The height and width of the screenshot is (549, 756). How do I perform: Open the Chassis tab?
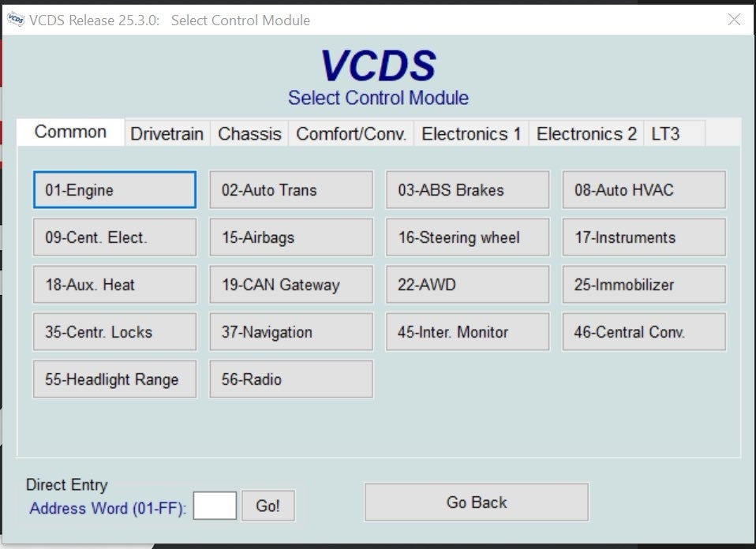pos(249,133)
